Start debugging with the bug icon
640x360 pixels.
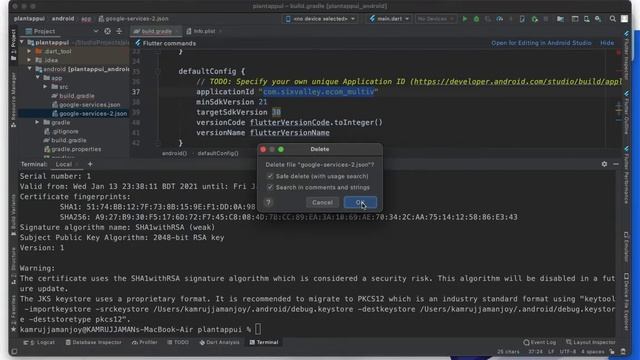click(x=476, y=19)
